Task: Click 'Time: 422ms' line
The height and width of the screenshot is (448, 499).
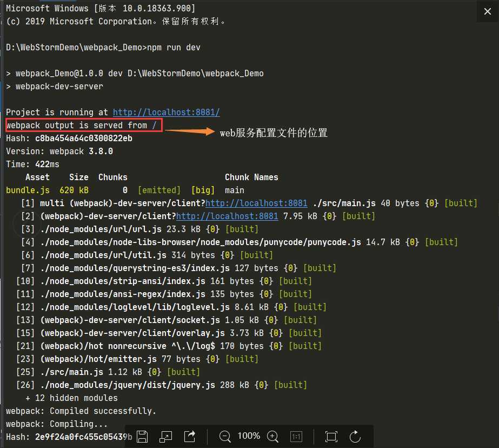Action: coord(32,164)
